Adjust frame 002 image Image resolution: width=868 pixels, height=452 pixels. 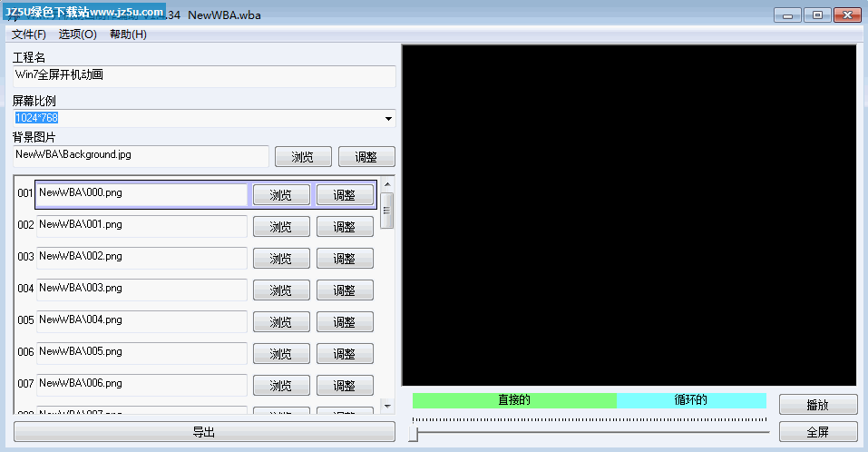tap(345, 227)
